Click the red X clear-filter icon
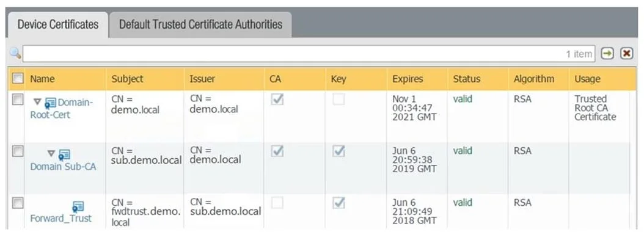 [626, 53]
